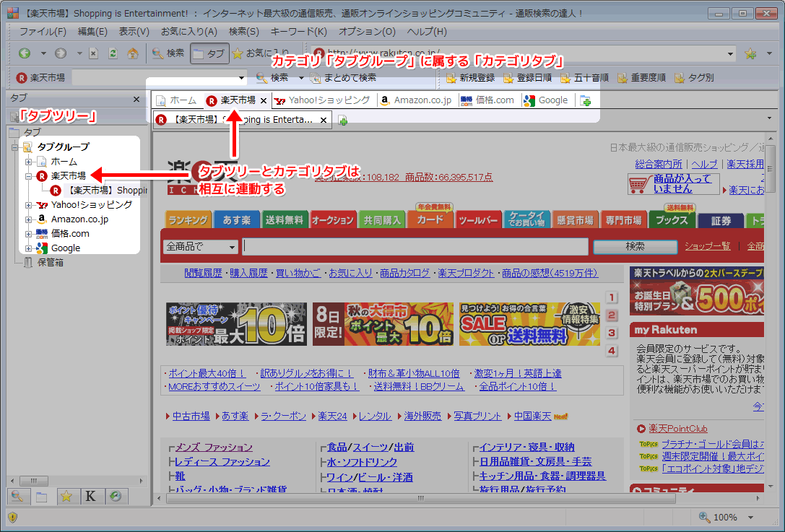The width and height of the screenshot is (785, 532).
Task: Click the 新規登録 toolbar icon
Action: [470, 77]
